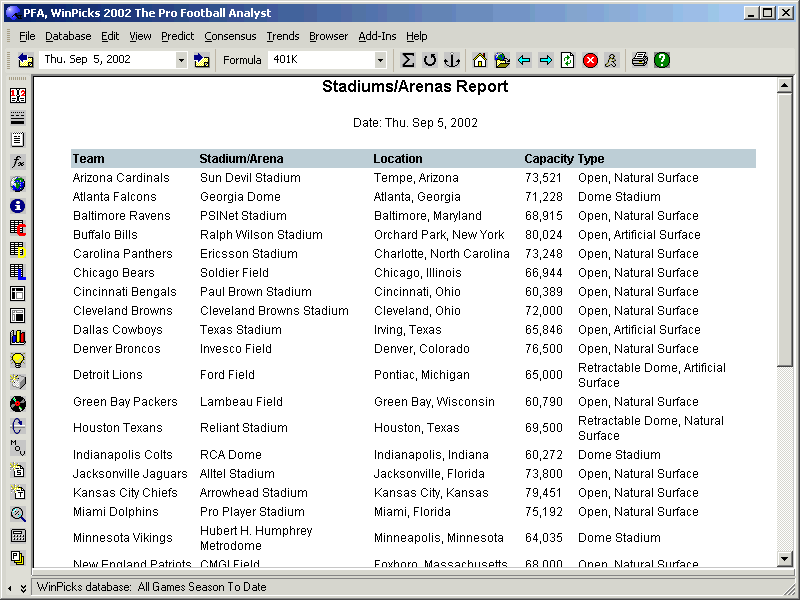800x600 pixels.
Task: Open the table with blue L icon
Action: (18, 271)
